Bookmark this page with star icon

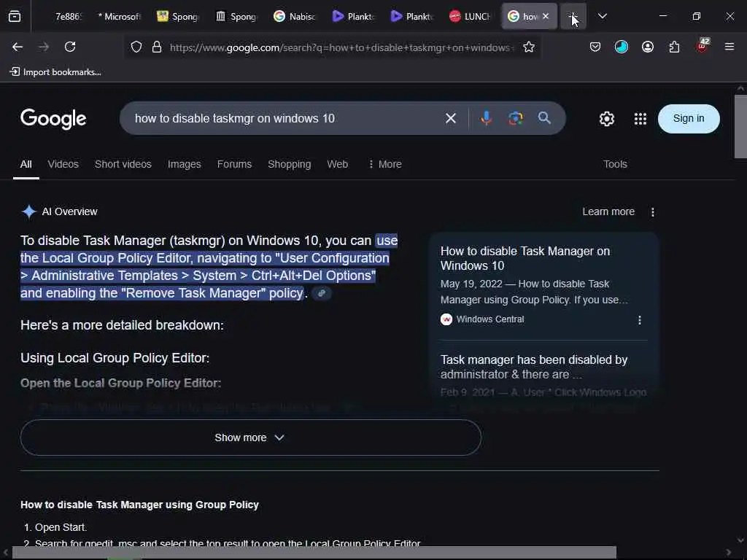click(528, 47)
